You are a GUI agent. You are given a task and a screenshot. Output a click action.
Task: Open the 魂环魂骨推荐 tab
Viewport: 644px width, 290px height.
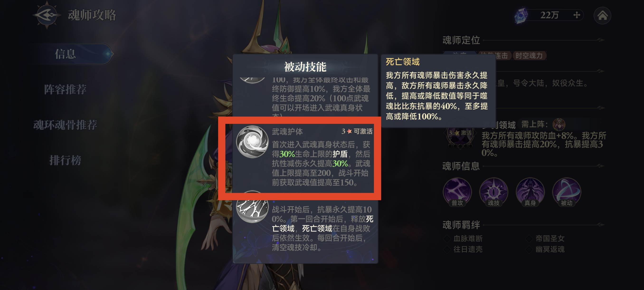tap(65, 125)
